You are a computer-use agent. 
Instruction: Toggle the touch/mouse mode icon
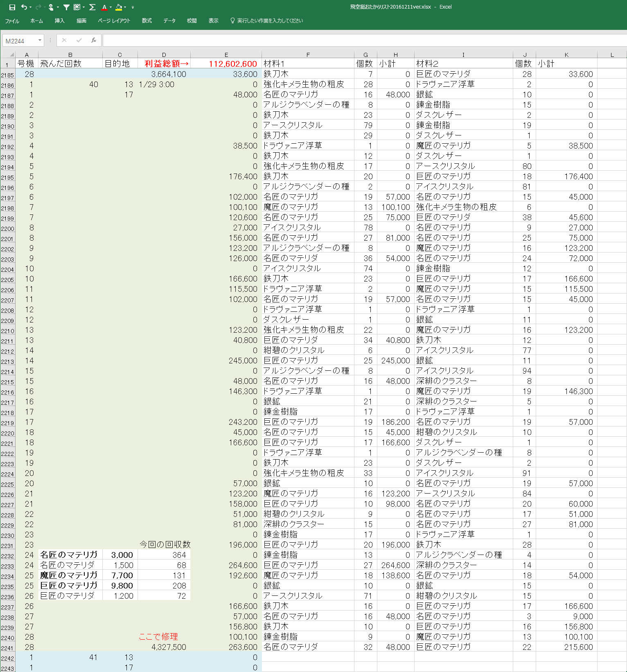[51, 7]
